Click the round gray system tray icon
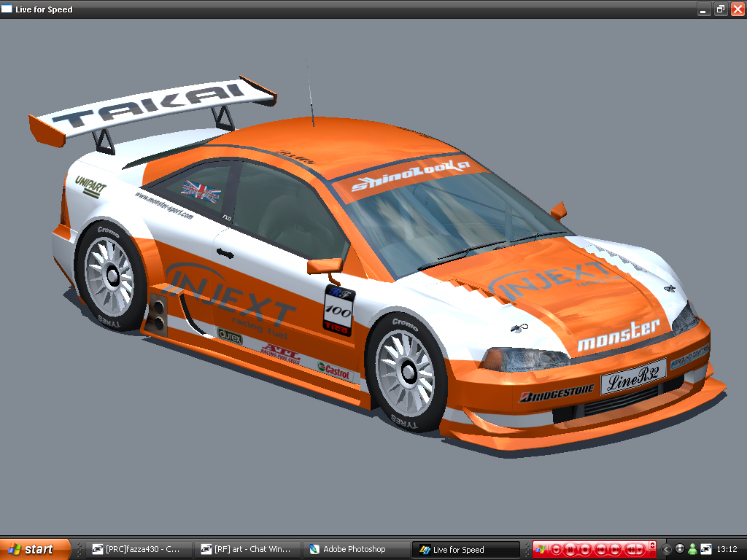Screen dimensions: 747x560 point(680,548)
